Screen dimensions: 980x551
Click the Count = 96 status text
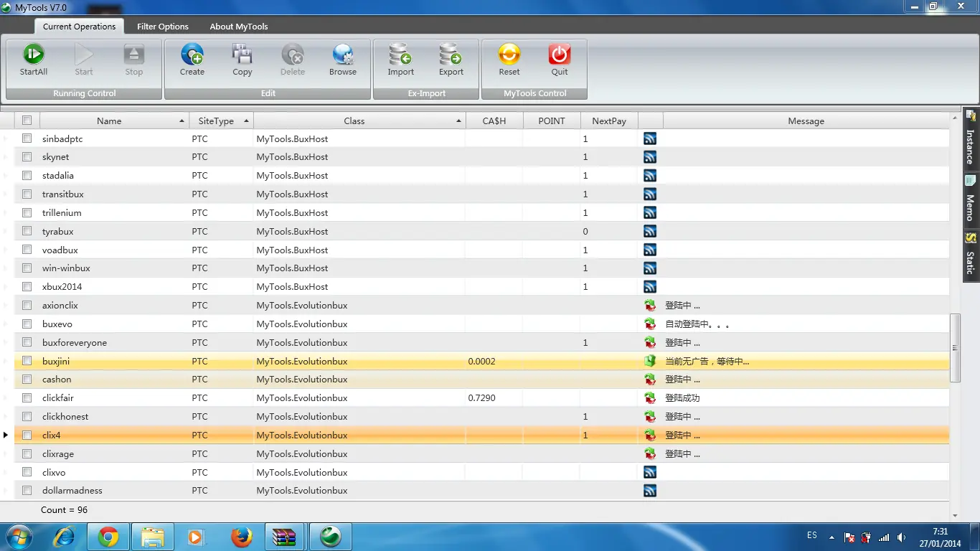click(x=64, y=509)
